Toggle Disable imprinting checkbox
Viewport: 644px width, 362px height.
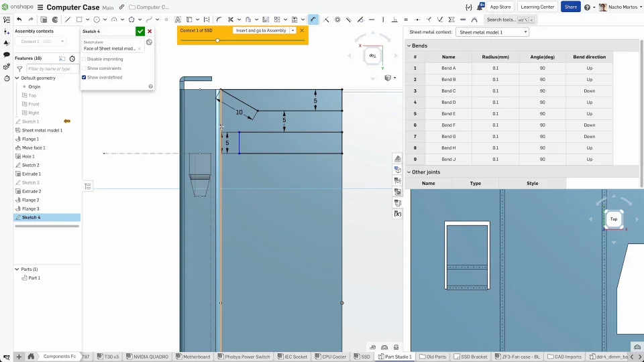point(84,59)
